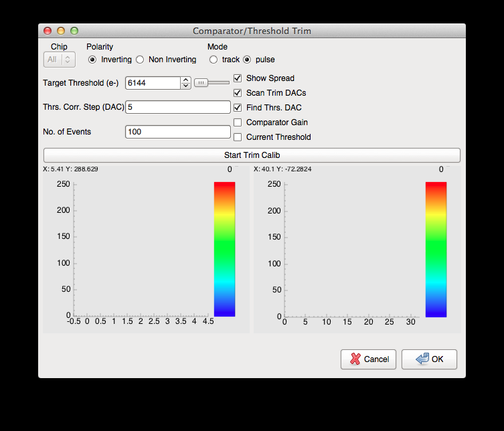Enable the Current Threshold checkbox

[x=238, y=137]
